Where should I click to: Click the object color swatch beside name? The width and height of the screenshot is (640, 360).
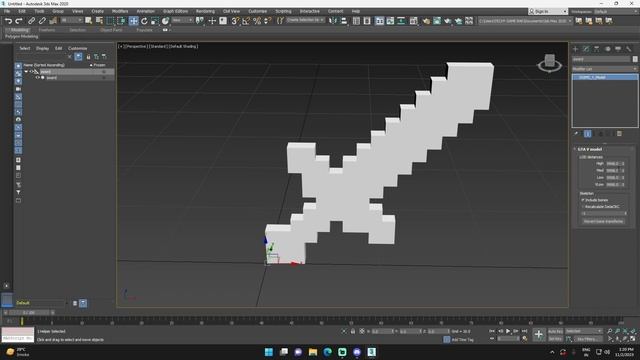[635, 59]
